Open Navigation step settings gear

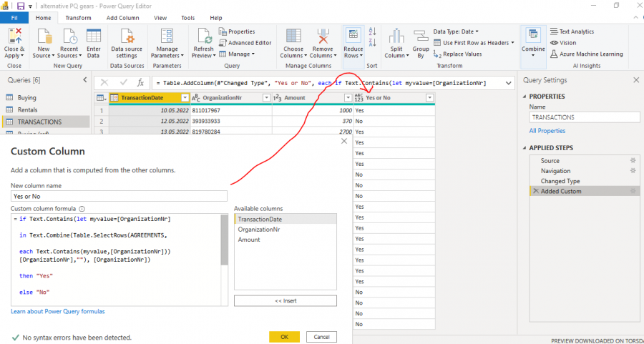633,171
